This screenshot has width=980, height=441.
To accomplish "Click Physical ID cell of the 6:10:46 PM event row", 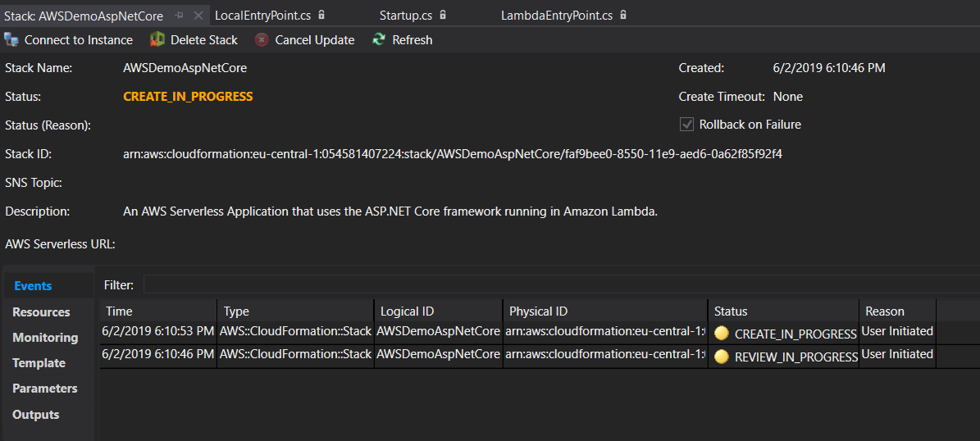I will (x=605, y=354).
